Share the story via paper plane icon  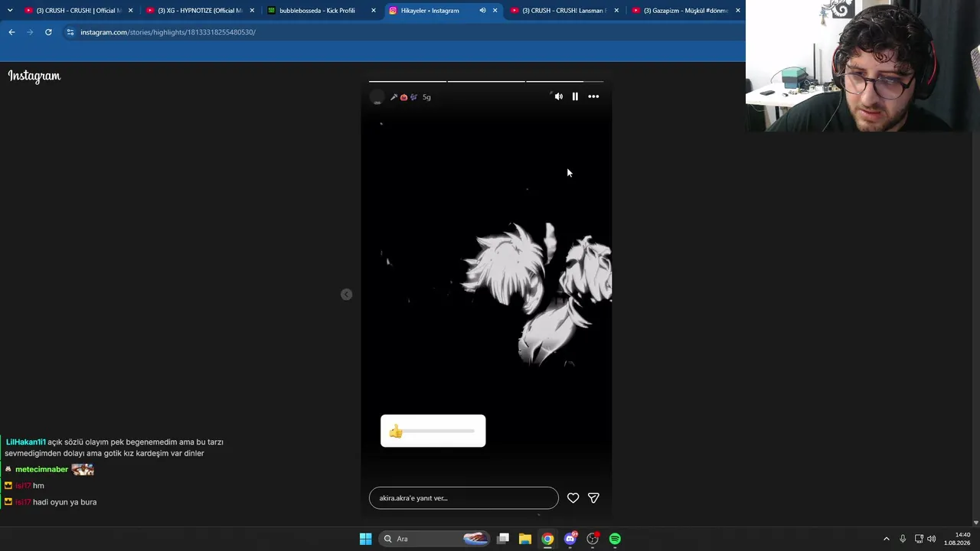coord(593,498)
